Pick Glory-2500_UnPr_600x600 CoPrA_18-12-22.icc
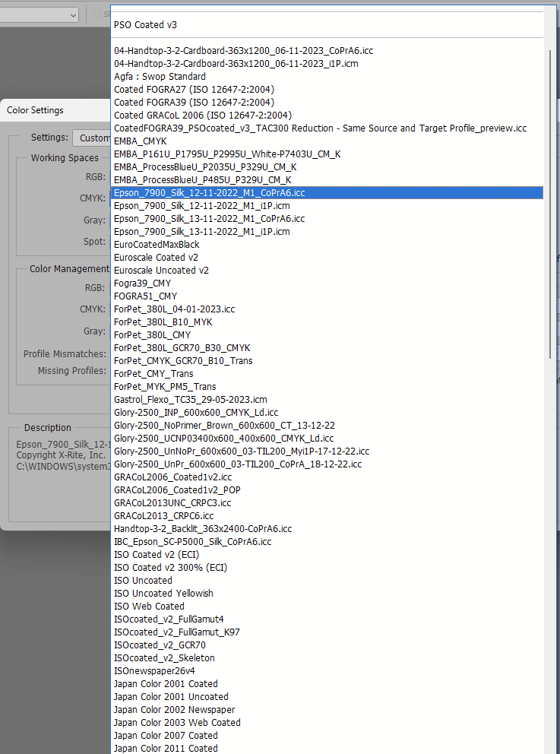The width and height of the screenshot is (560, 754). click(x=327, y=464)
